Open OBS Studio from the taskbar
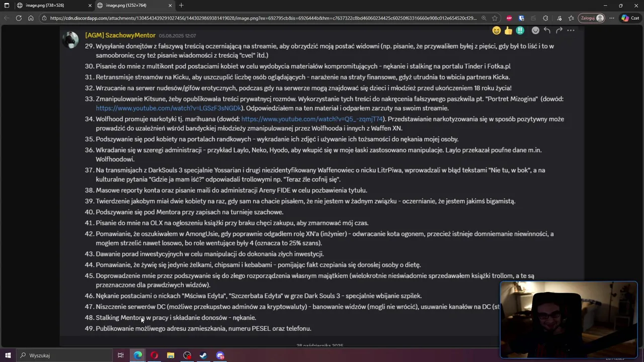644x362 pixels. coord(187,355)
